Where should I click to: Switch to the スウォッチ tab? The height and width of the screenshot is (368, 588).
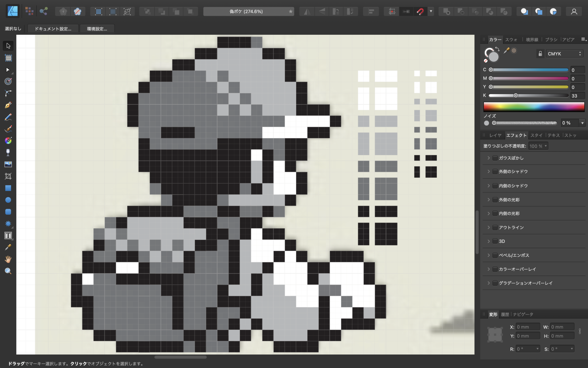click(x=511, y=40)
